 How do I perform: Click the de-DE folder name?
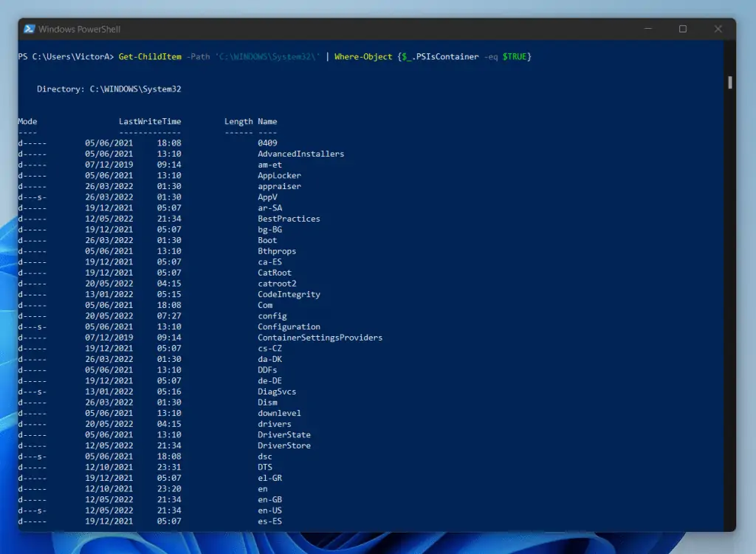point(269,380)
